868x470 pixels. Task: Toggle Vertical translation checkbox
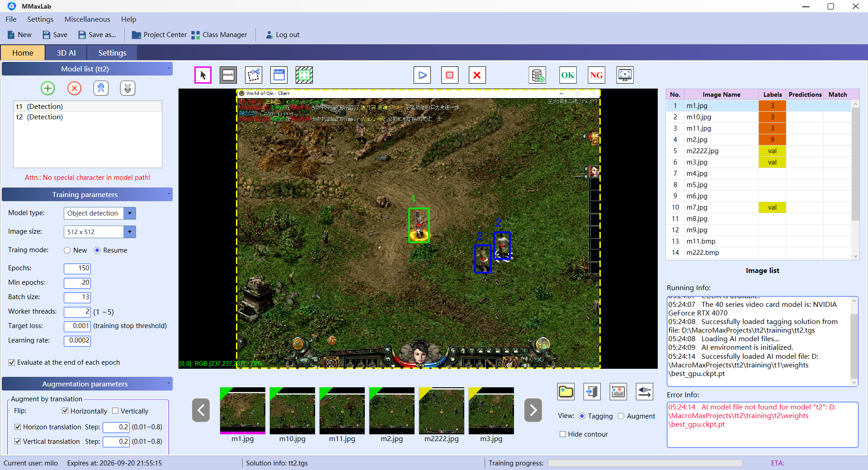(18, 442)
